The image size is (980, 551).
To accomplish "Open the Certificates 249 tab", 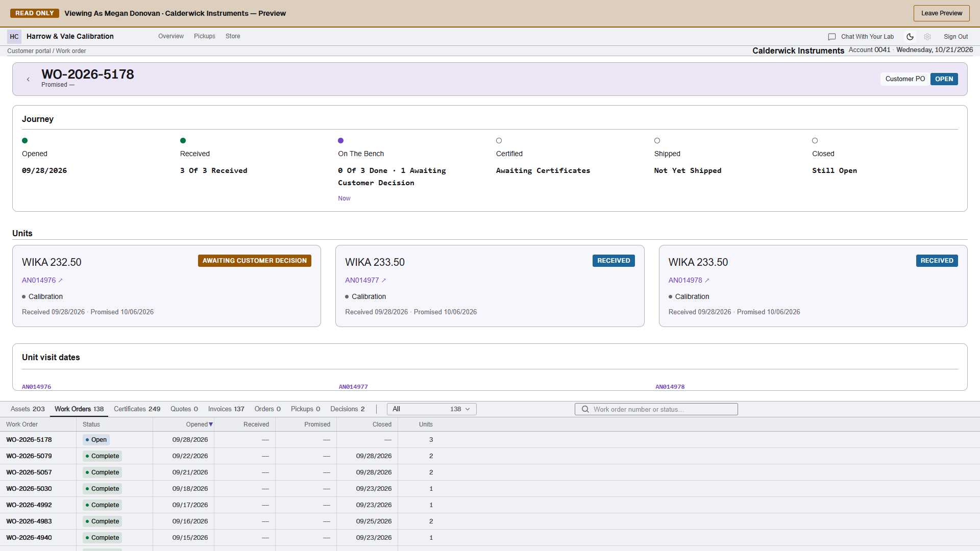I will click(x=137, y=409).
